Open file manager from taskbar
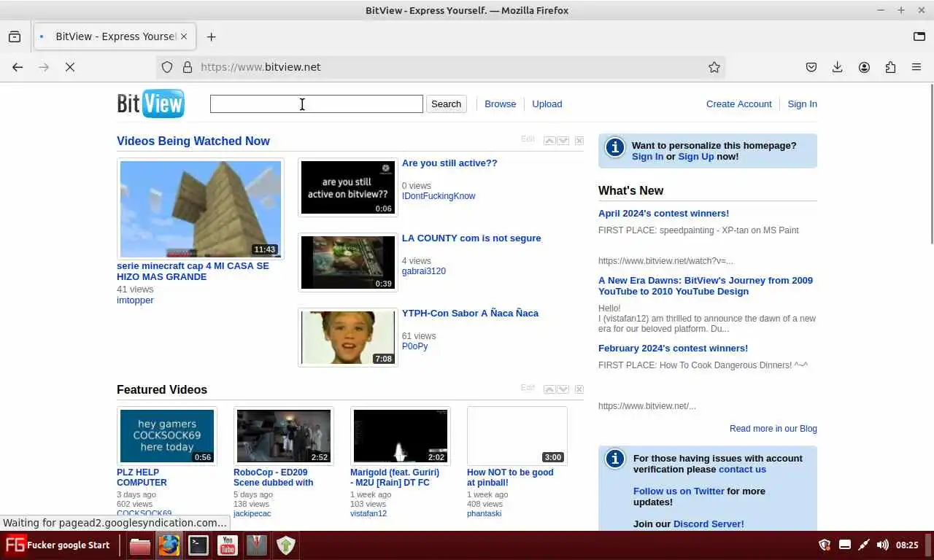The height and width of the screenshot is (560, 934). [x=140, y=545]
